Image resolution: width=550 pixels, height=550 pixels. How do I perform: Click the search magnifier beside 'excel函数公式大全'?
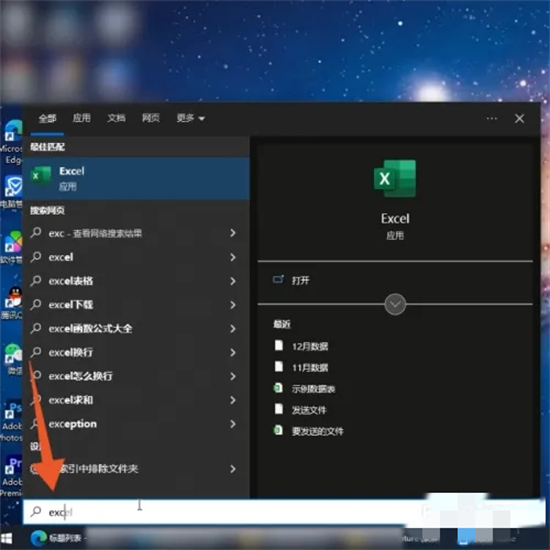coord(36,328)
